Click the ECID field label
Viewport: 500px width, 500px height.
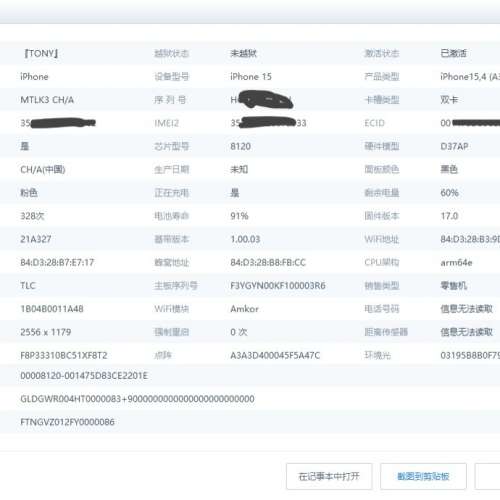pos(375,123)
